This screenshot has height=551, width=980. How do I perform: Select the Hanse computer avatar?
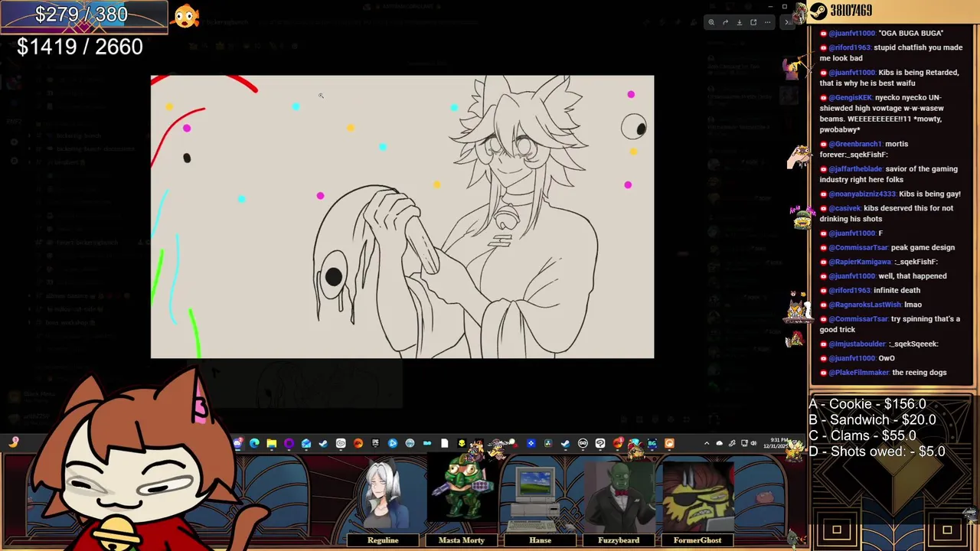coord(540,497)
